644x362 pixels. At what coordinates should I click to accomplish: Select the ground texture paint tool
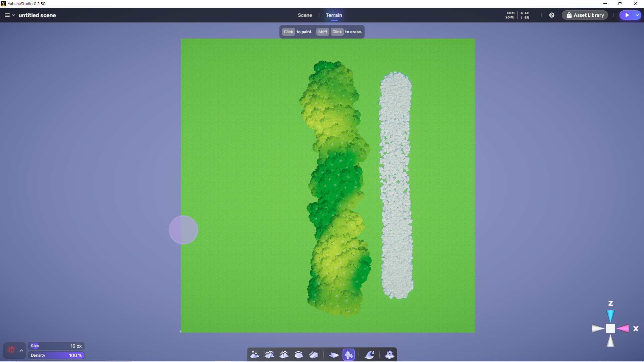click(334, 354)
